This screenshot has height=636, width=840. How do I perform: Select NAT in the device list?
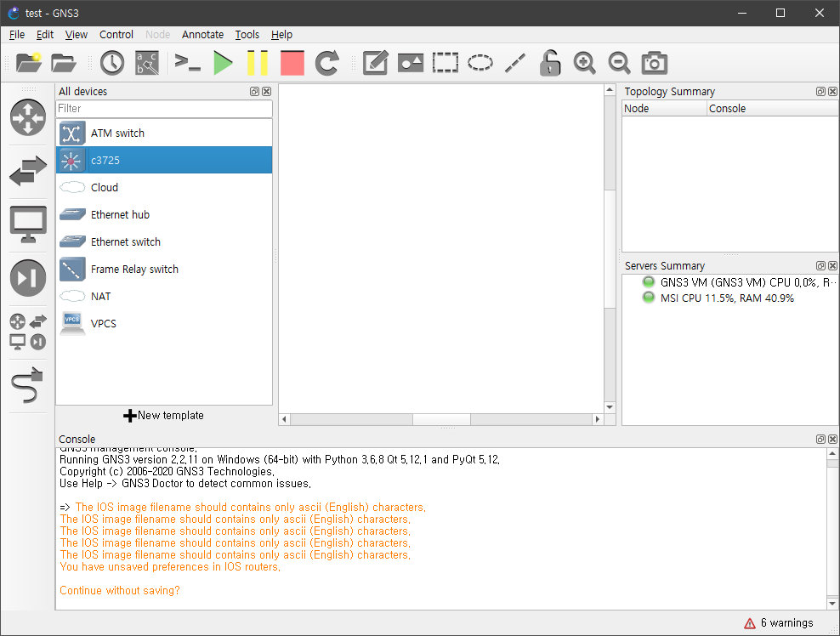[x=164, y=296]
